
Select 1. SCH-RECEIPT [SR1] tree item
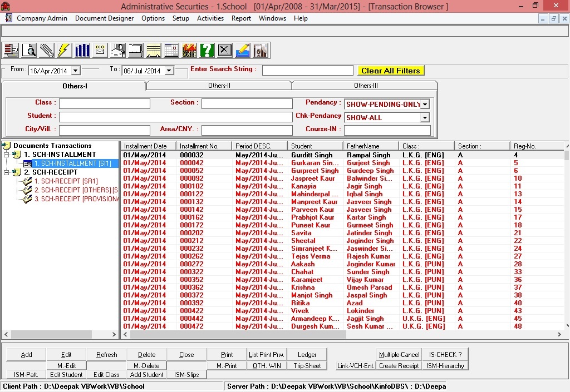coord(66,181)
